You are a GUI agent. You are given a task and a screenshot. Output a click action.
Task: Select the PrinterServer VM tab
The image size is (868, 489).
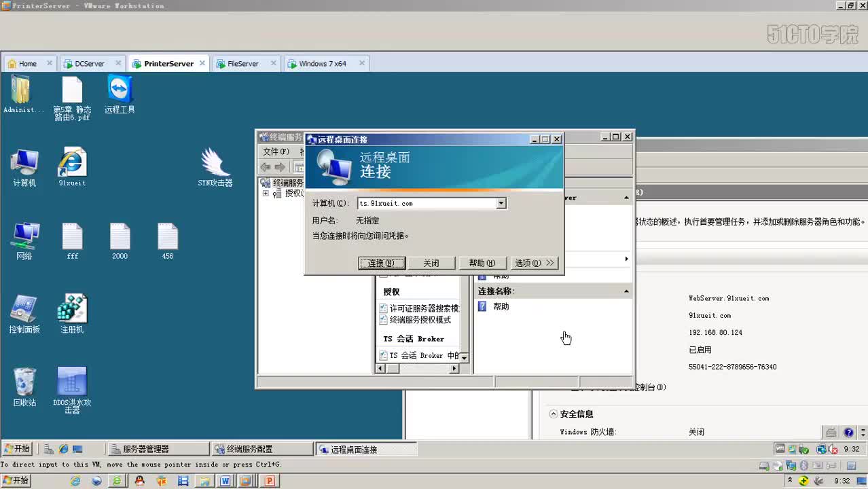[x=168, y=63]
